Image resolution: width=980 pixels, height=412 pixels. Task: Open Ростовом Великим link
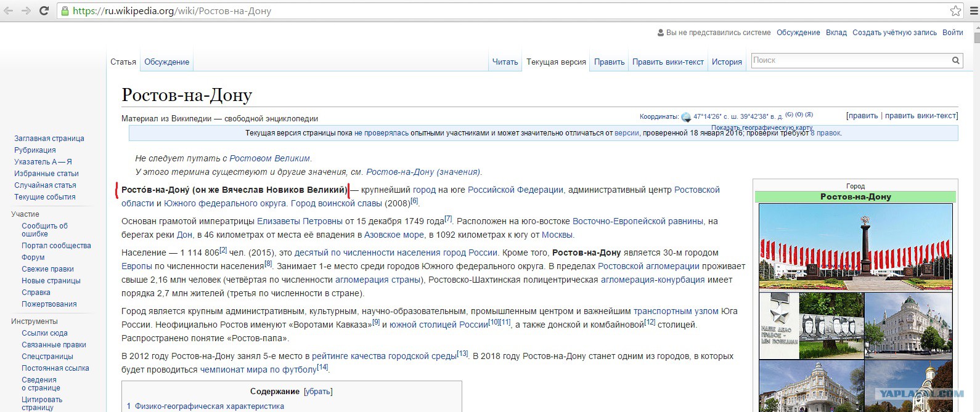[270, 158]
